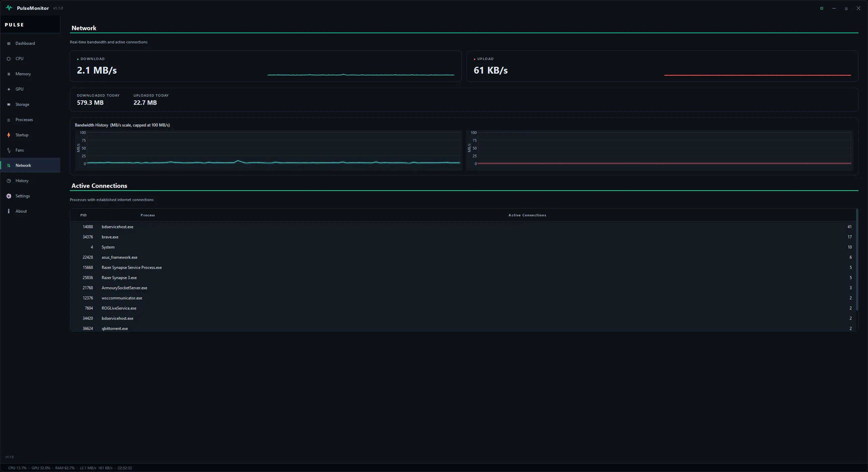Click the GPU diamond icon
868x472 pixels.
[x=9, y=89]
